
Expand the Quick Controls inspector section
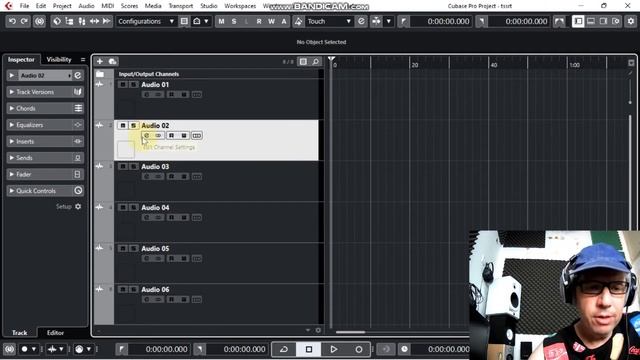[x=45, y=191]
